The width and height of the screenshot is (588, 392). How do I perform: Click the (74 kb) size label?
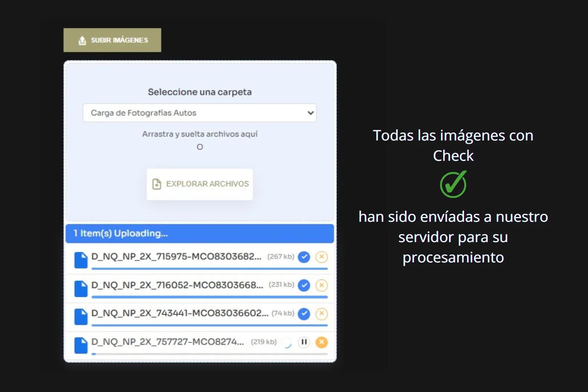coord(283,313)
